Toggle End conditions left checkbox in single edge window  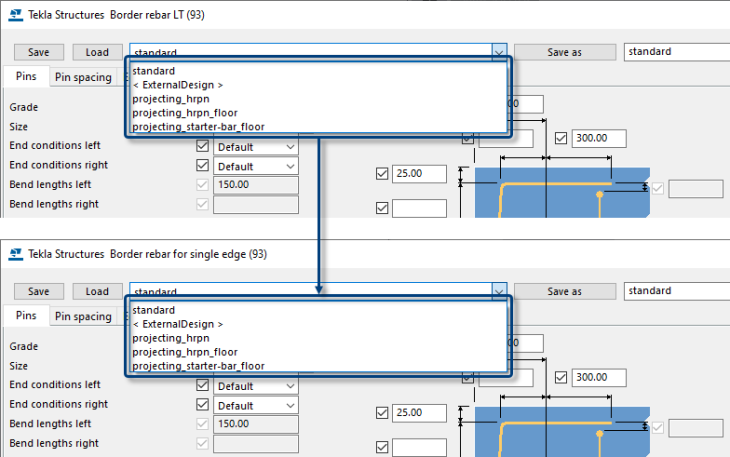pyautogui.click(x=203, y=385)
